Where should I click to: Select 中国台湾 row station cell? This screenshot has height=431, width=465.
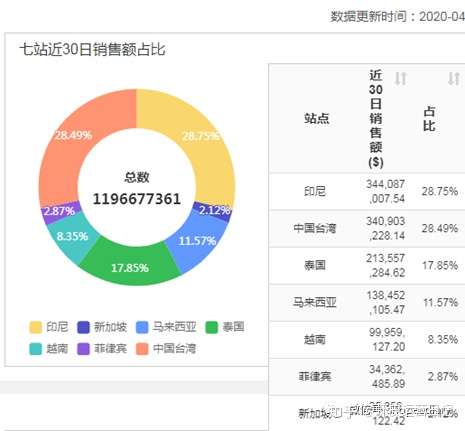click(315, 228)
